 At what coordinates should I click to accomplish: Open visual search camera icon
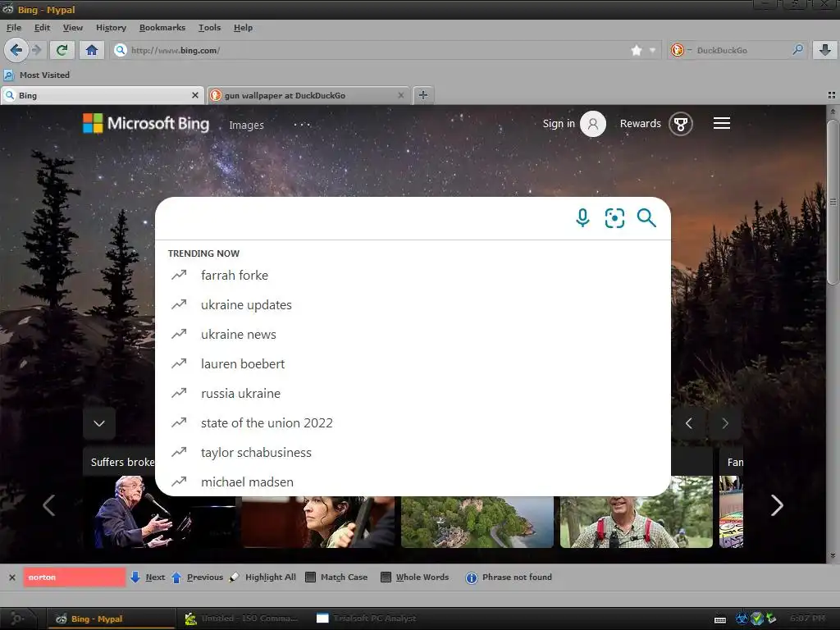(614, 218)
